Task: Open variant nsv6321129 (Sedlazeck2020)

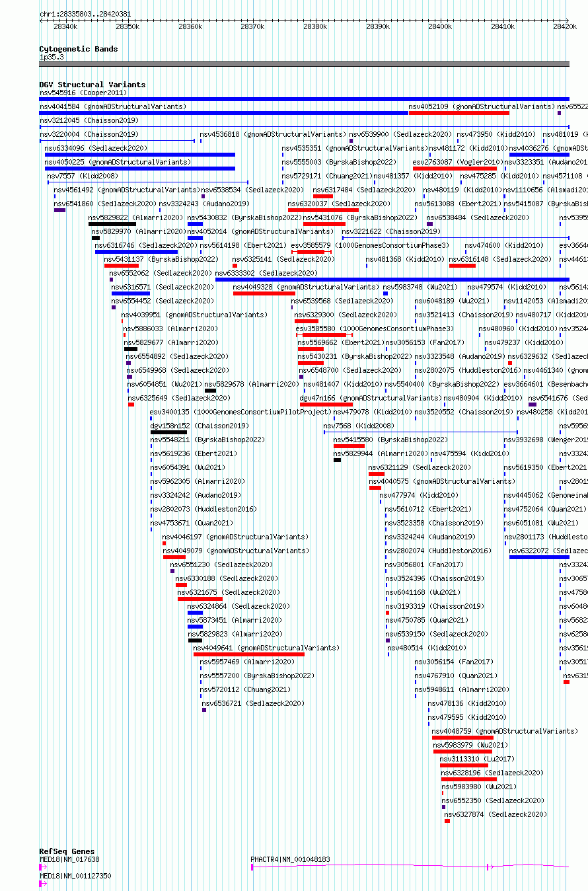Action: (420, 467)
